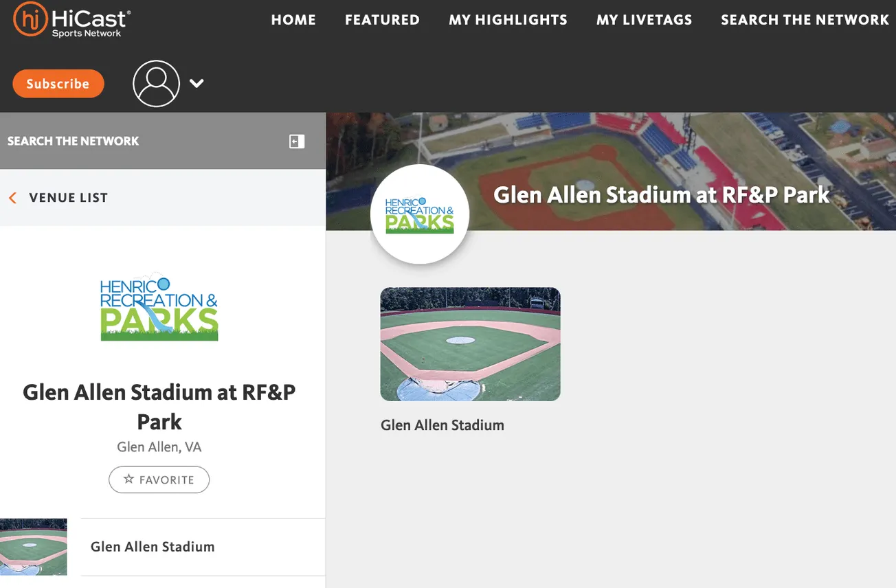This screenshot has height=588, width=896.
Task: Select SEARCH THE NETWORK in the navbar
Action: point(805,20)
